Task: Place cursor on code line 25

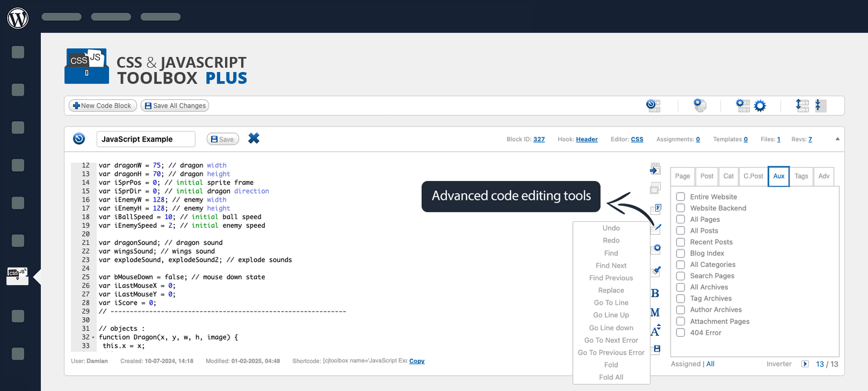Action: [x=182, y=277]
